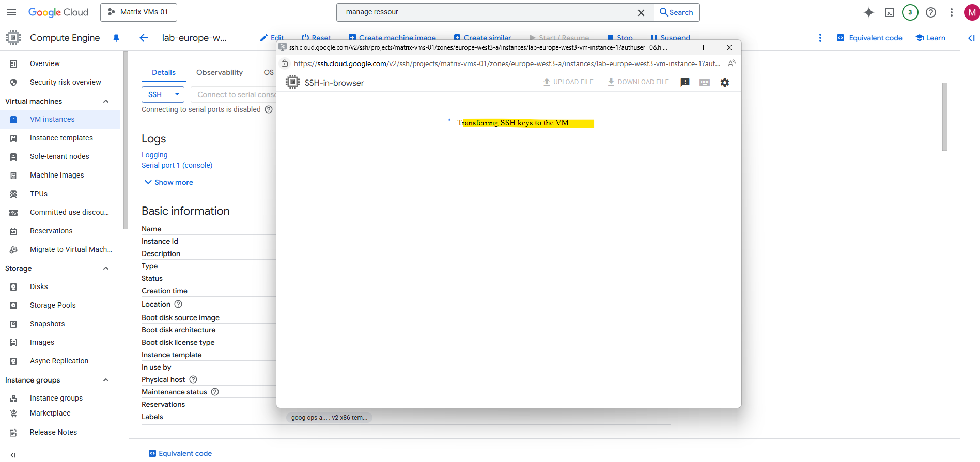Click Edit instance pencil button
The width and height of the screenshot is (980, 462).
[272, 38]
